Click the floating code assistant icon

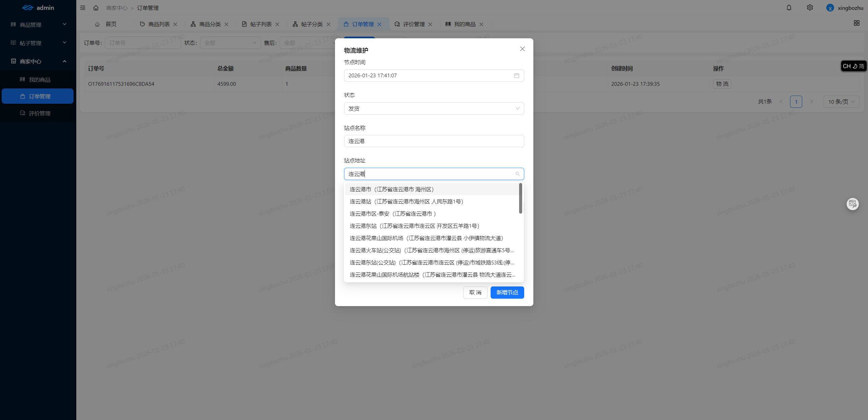pos(852,204)
